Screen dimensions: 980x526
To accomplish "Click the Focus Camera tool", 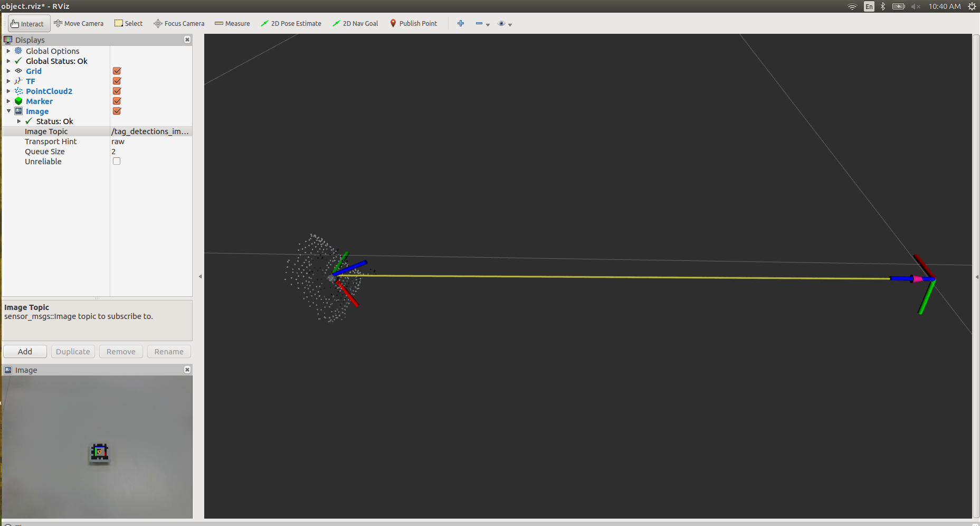I will click(178, 23).
